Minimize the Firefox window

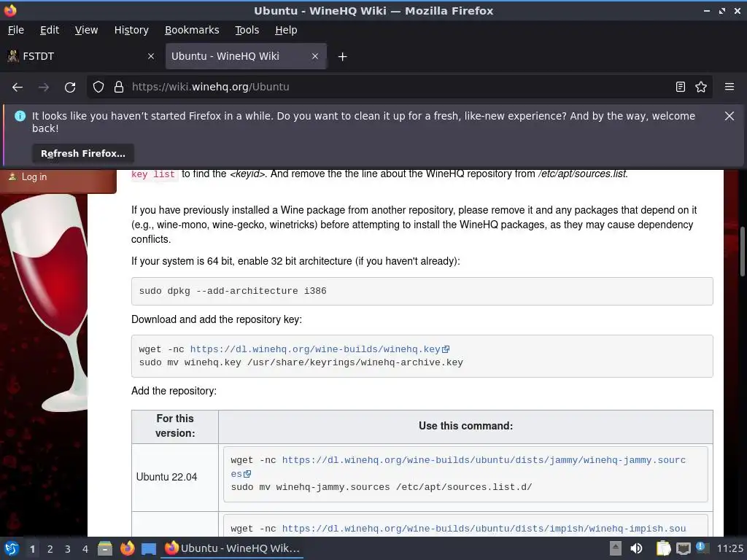point(707,10)
